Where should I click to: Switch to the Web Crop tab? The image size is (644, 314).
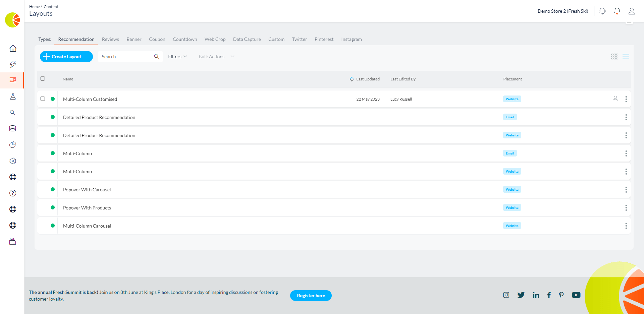pyautogui.click(x=215, y=39)
